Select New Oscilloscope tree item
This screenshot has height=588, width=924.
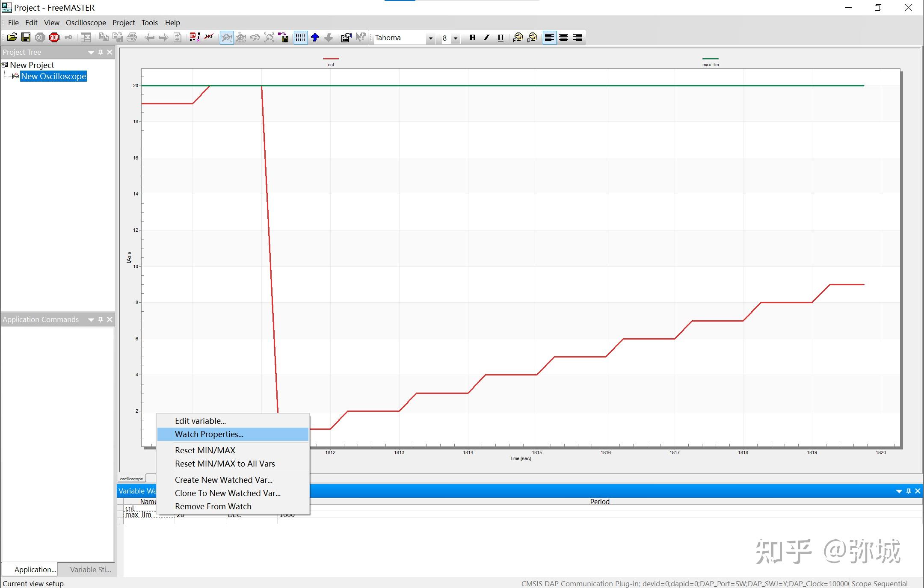(53, 76)
